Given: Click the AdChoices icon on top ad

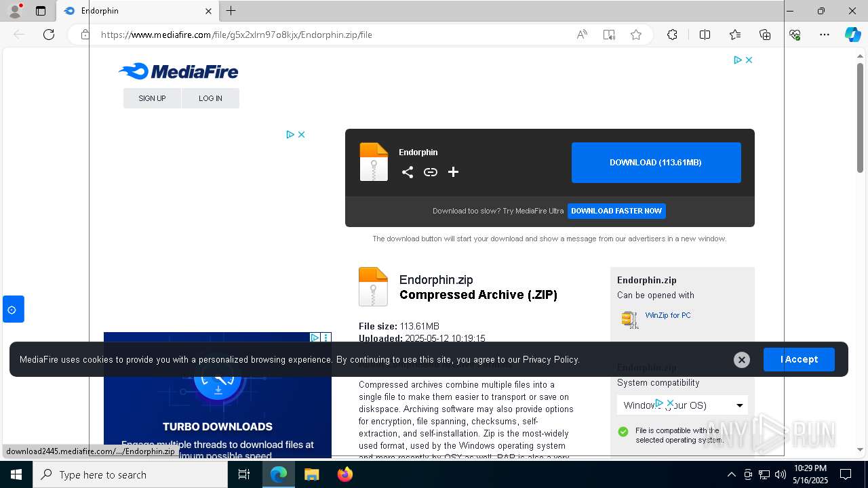Looking at the screenshot, I should pos(738,60).
